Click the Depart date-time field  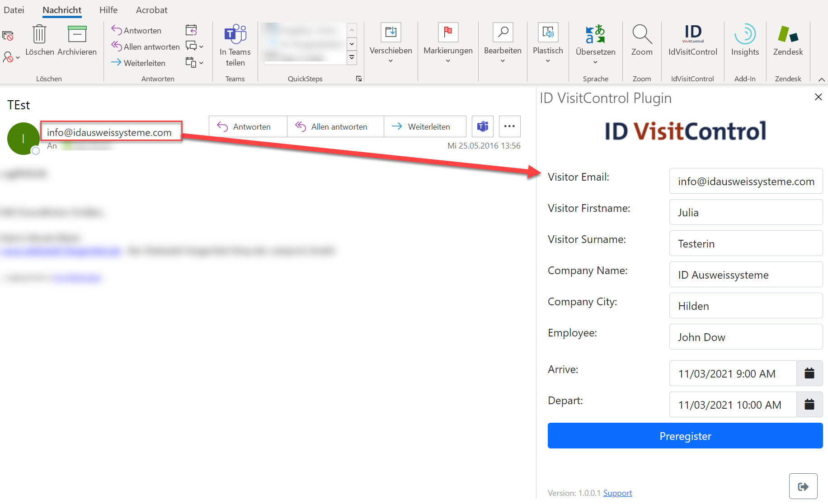pyautogui.click(x=733, y=405)
